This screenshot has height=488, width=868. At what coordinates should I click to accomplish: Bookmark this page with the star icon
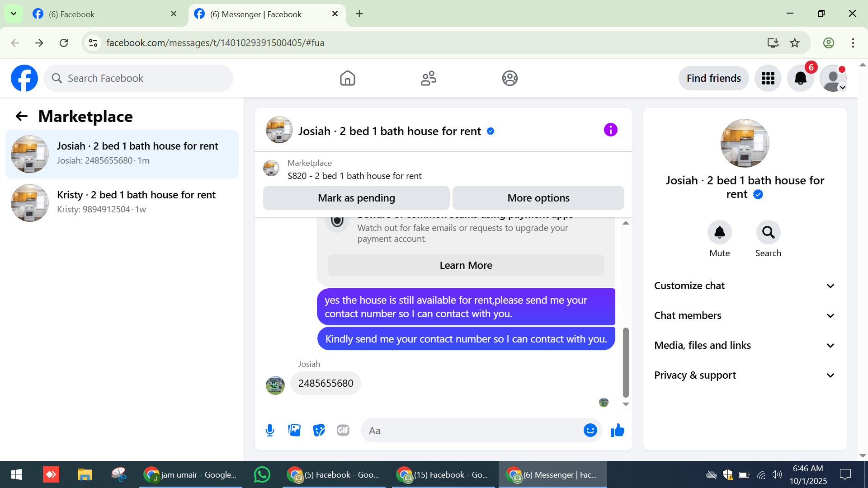[795, 43]
